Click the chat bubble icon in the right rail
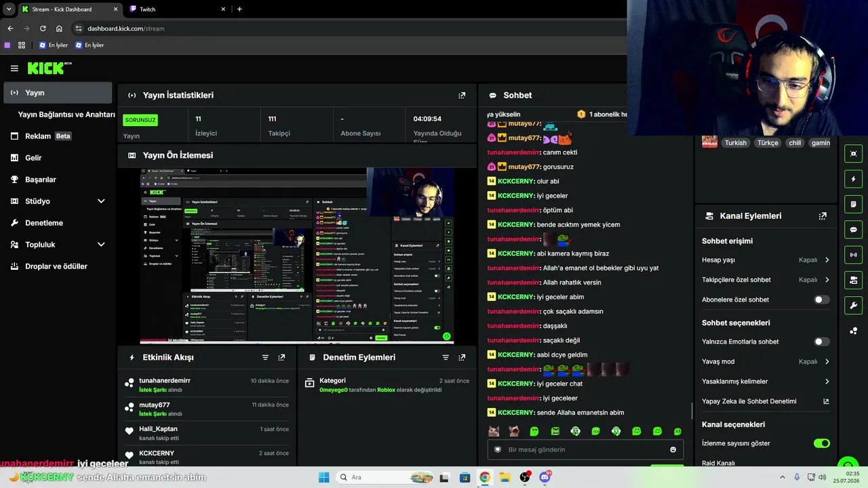The image size is (868, 488). [x=853, y=230]
